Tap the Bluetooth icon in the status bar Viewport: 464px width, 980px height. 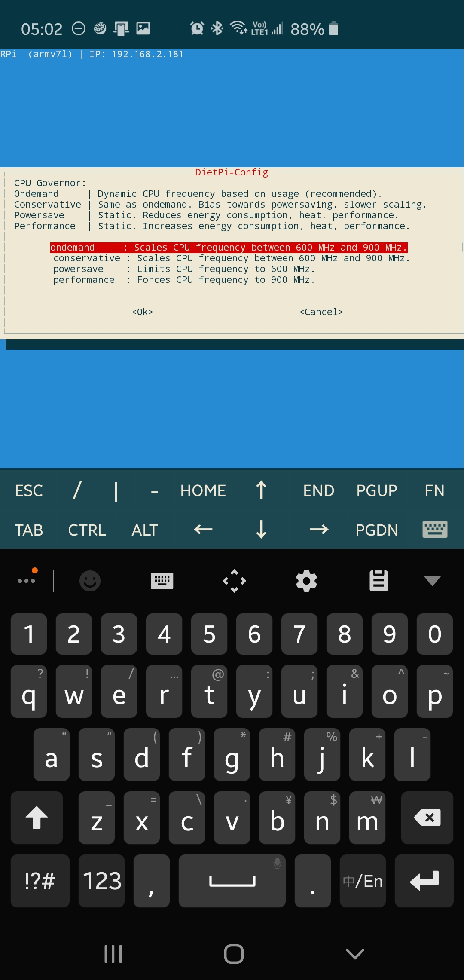(217, 28)
